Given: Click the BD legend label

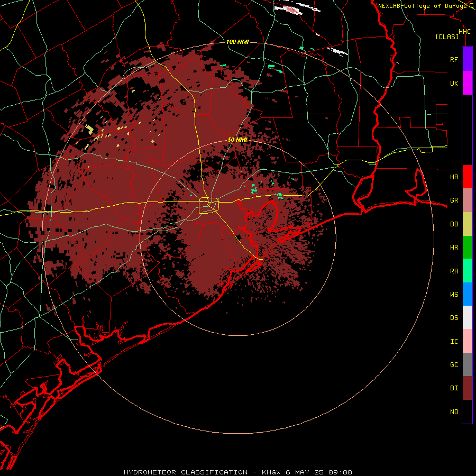Looking at the screenshot, I should coord(454,224).
